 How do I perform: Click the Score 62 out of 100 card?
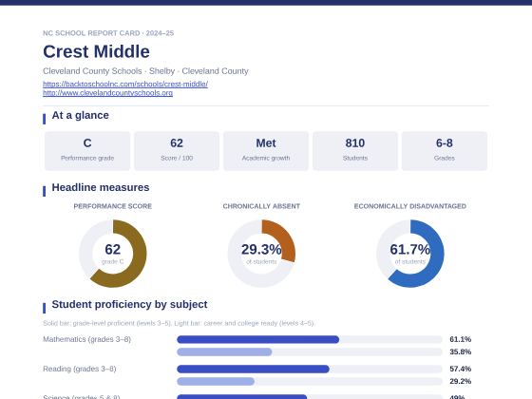point(177,151)
